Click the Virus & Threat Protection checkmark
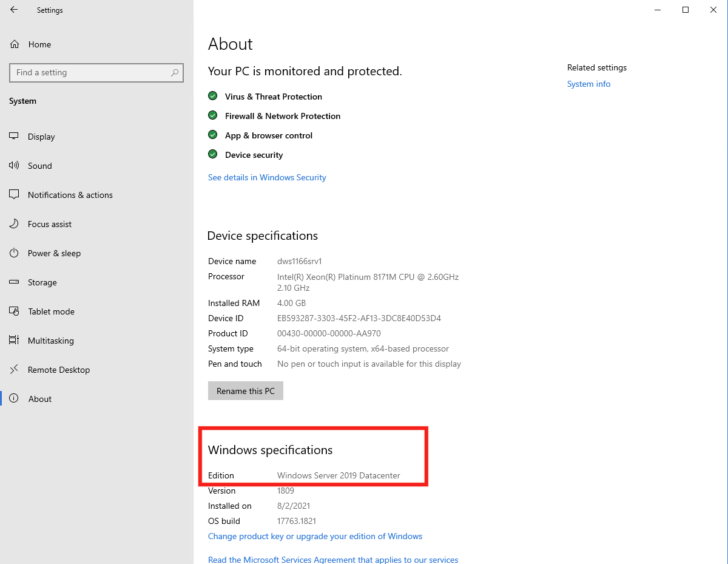This screenshot has height=564, width=728. 212,96
